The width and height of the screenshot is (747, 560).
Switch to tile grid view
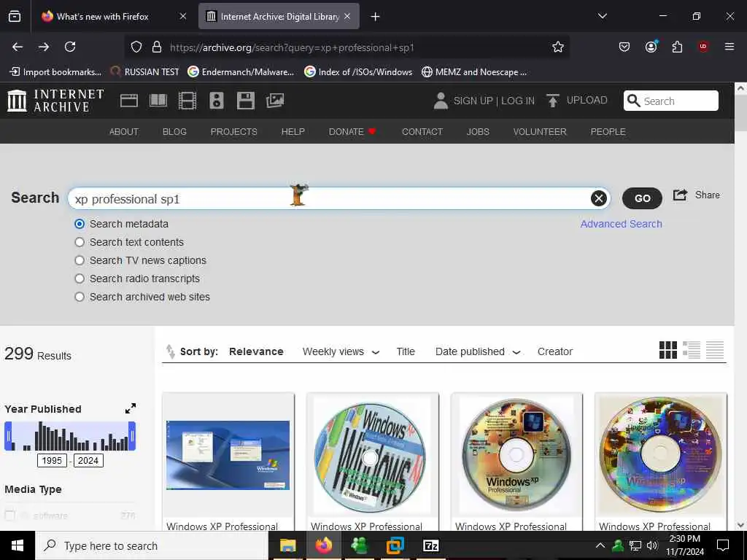click(x=668, y=350)
